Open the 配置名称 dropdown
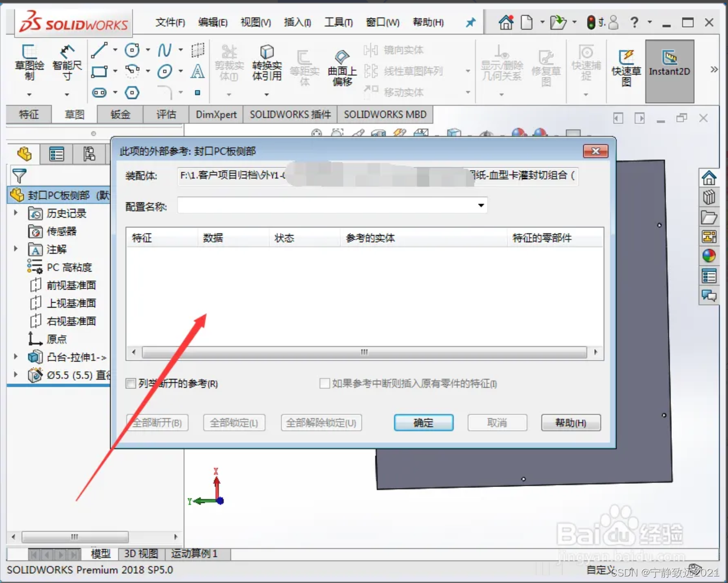 coord(481,206)
